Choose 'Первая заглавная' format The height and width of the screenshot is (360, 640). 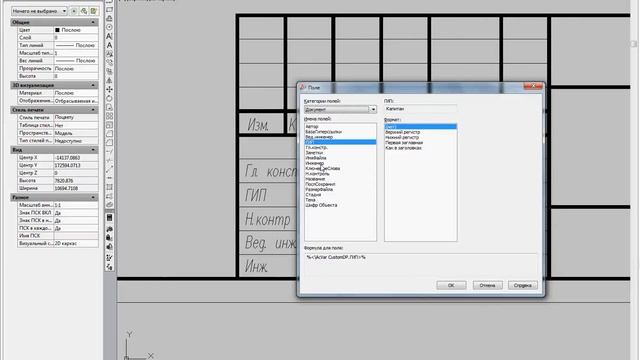pyautogui.click(x=404, y=143)
